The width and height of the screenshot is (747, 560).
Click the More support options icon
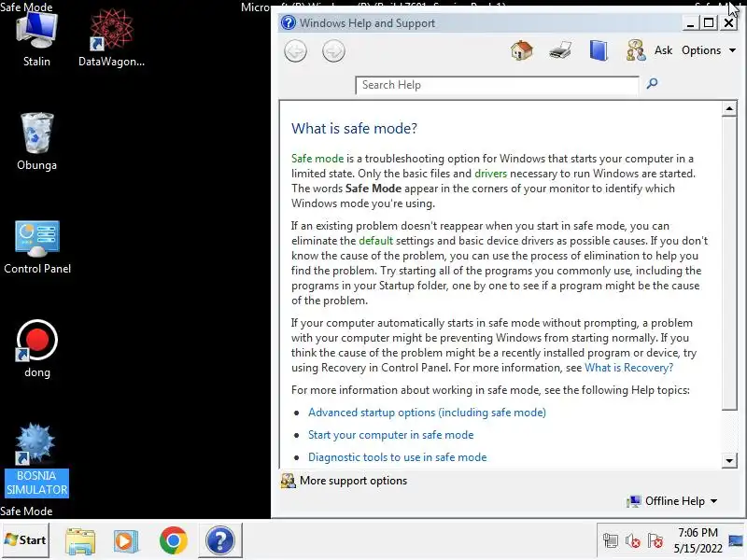[x=288, y=481]
